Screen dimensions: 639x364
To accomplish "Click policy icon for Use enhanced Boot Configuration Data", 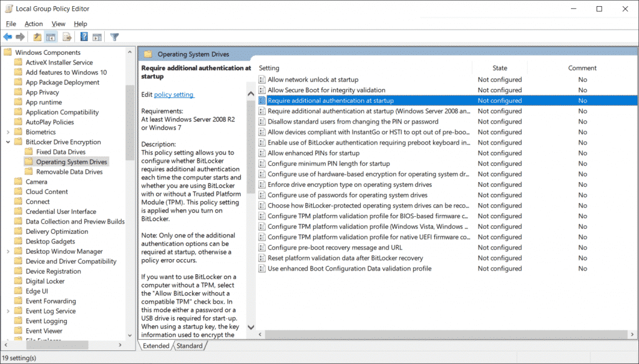I will coord(262,269).
